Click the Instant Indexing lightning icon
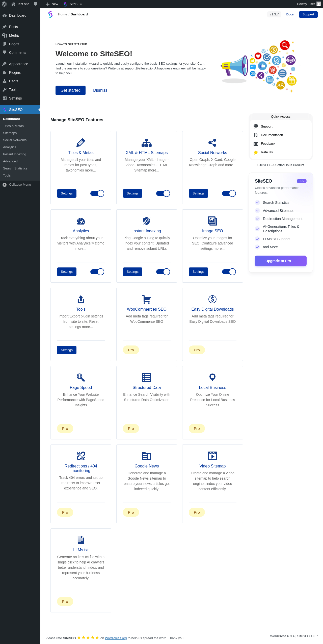Viewport: 323px width, 644px height. coord(147,221)
